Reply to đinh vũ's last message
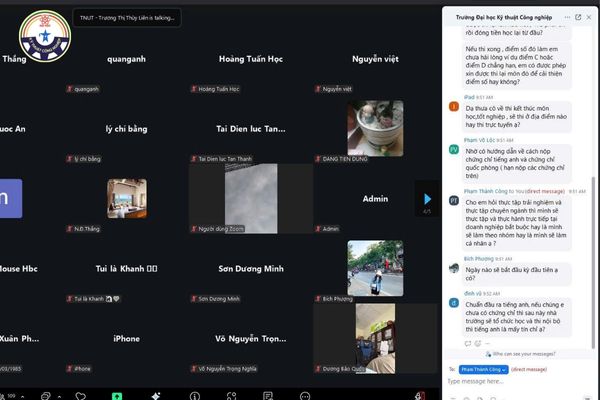This screenshot has height=400, width=600. [467, 343]
